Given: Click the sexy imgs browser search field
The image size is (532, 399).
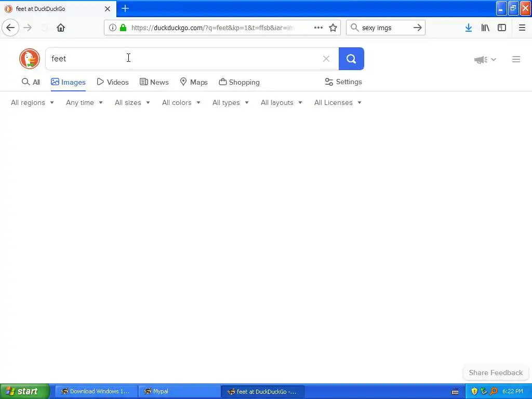Looking at the screenshot, I should pyautogui.click(x=385, y=28).
